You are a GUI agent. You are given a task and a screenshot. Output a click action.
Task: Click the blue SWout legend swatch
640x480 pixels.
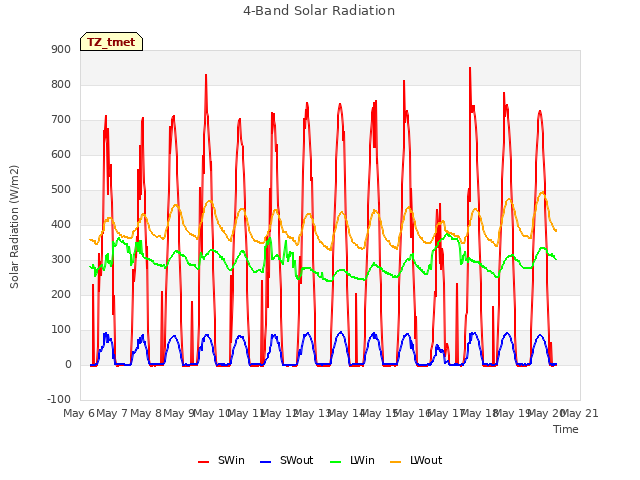point(265,462)
